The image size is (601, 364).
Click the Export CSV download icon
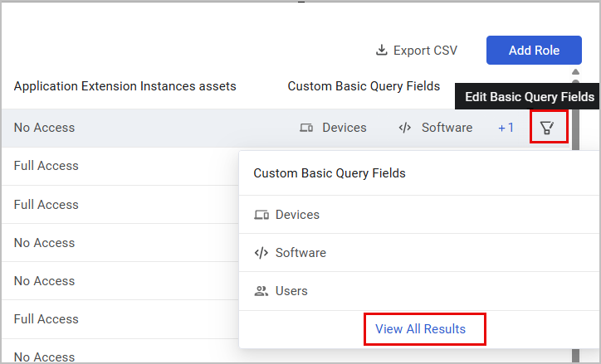pyautogui.click(x=382, y=51)
